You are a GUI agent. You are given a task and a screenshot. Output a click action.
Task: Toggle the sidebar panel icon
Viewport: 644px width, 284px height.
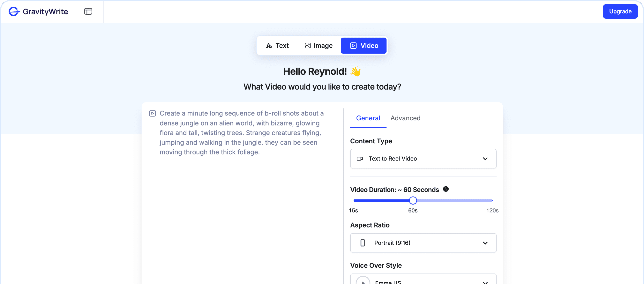(88, 11)
